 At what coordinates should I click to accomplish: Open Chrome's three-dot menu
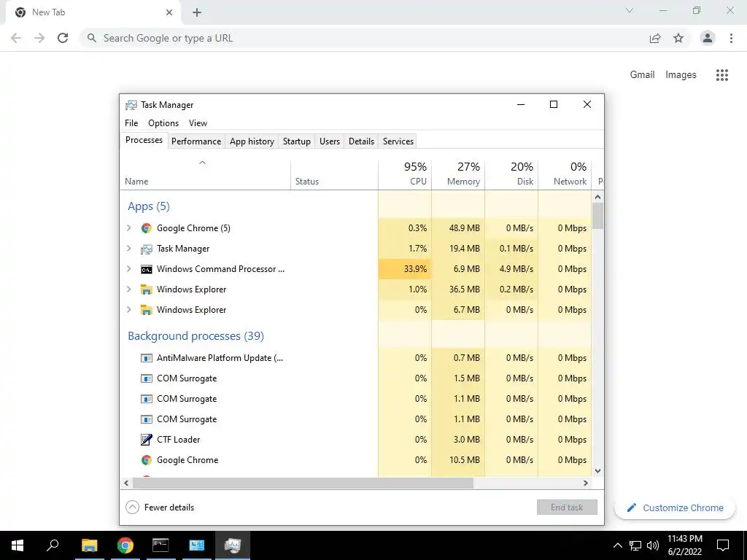(x=731, y=38)
